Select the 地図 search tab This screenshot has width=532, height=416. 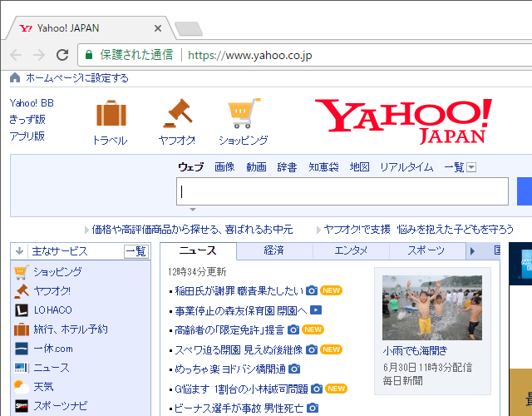pos(360,167)
